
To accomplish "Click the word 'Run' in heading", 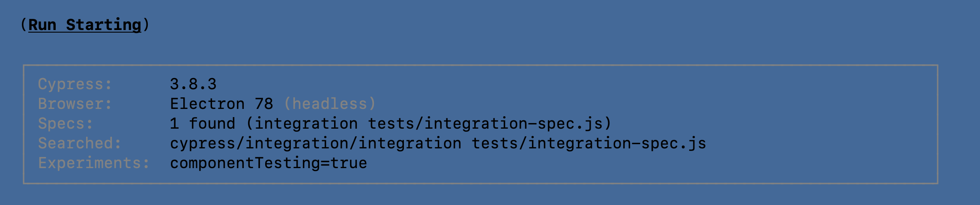I will click(42, 25).
